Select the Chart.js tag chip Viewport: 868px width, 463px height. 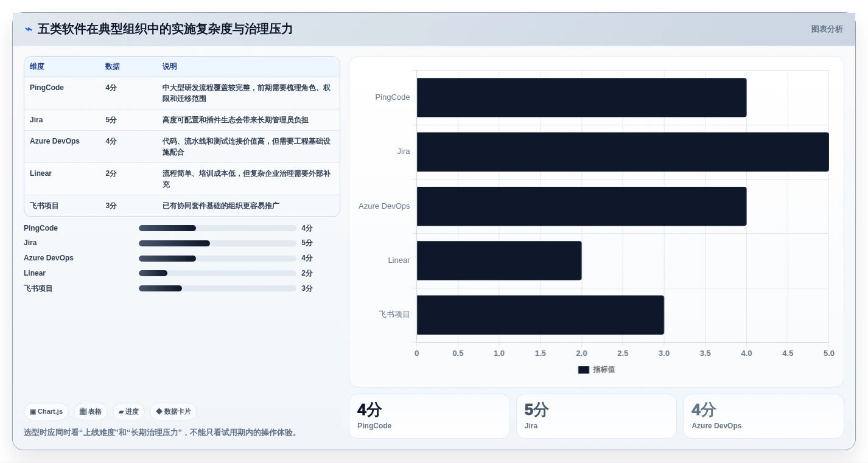(x=46, y=412)
